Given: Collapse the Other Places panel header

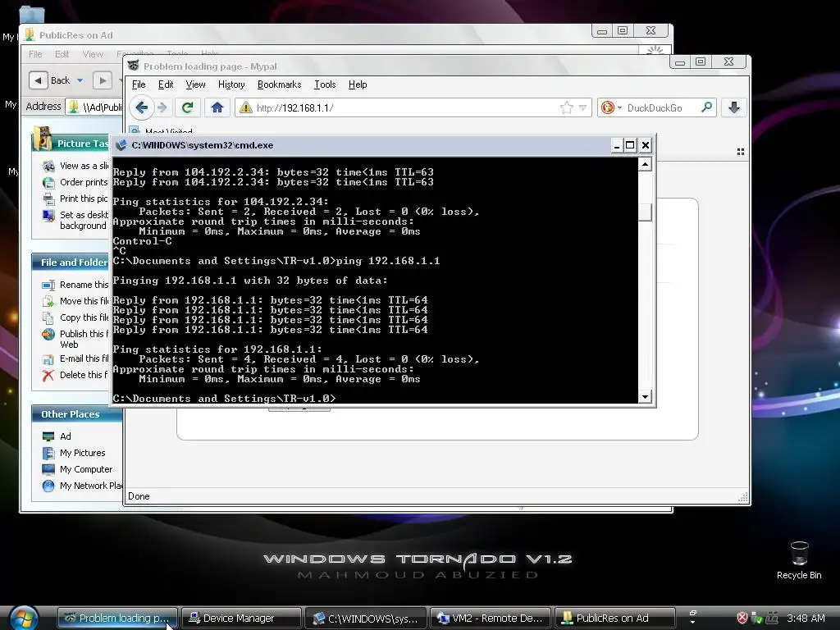Looking at the screenshot, I should 76,414.
